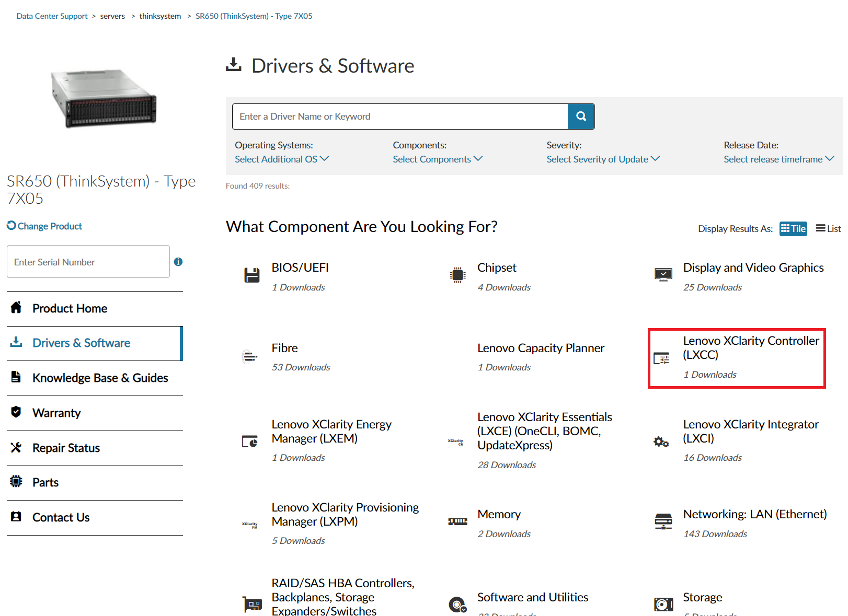Viewport: 848px width, 616px height.
Task: Open the Software and Utilities title
Action: [533, 597]
